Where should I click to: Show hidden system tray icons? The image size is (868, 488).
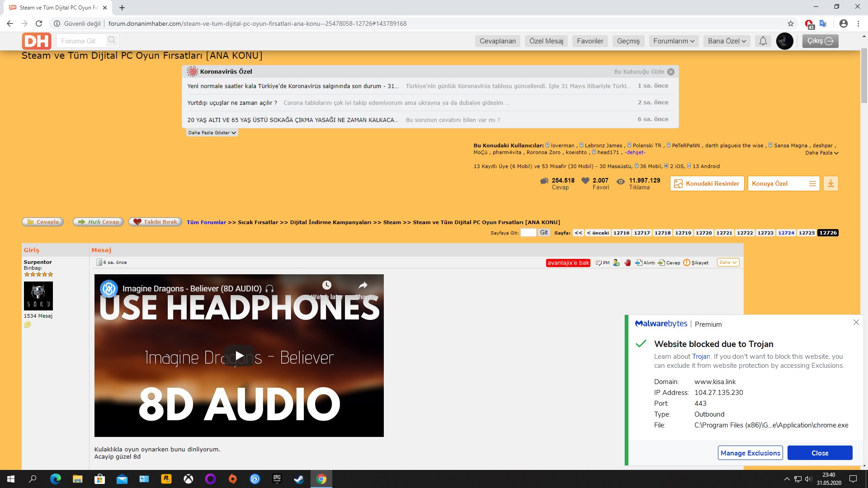pos(787,479)
